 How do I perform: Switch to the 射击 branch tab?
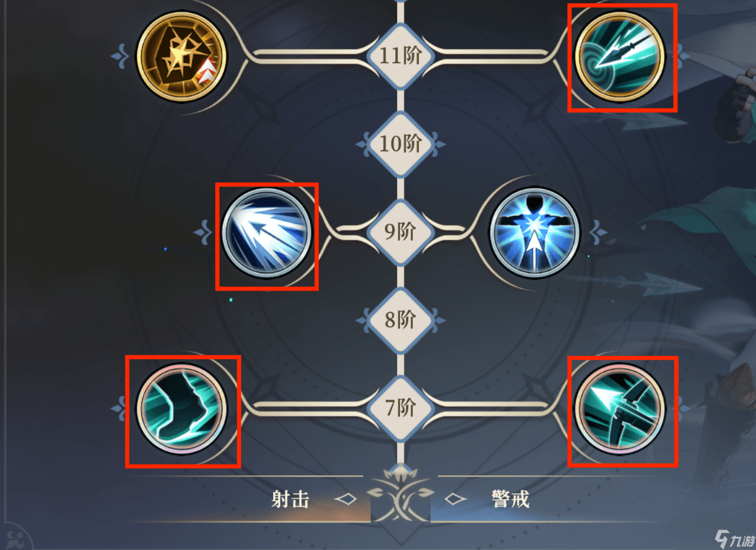click(x=290, y=499)
